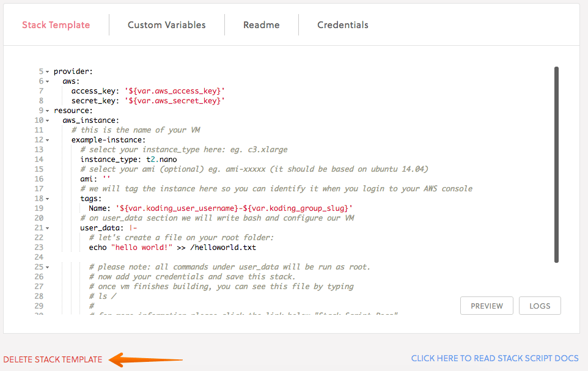Collapse the provider block on line 5
This screenshot has width=588, height=371.
pos(47,72)
